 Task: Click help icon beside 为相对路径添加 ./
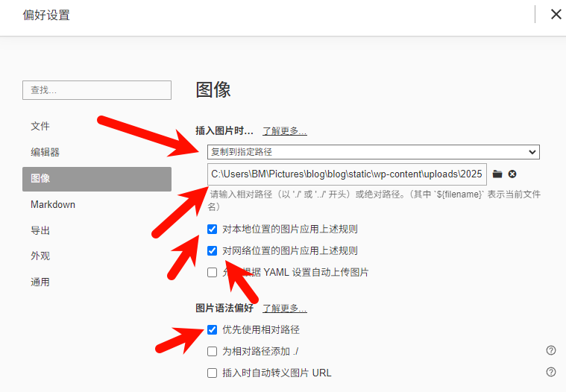click(551, 350)
